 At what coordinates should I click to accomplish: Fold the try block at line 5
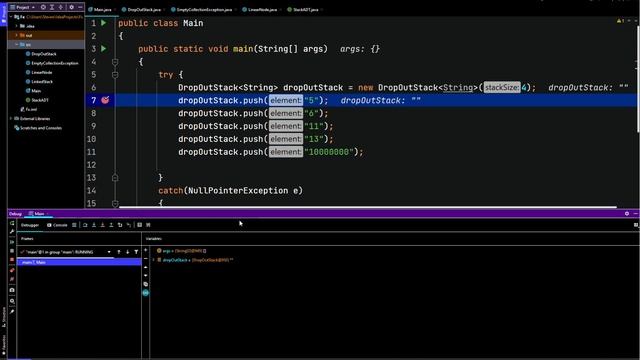[x=115, y=75]
